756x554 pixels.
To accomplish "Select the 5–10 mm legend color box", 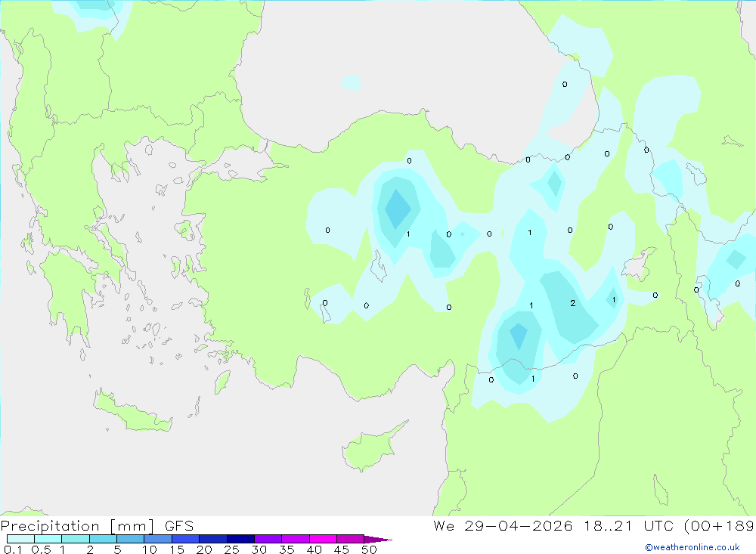I will pyautogui.click(x=131, y=539).
